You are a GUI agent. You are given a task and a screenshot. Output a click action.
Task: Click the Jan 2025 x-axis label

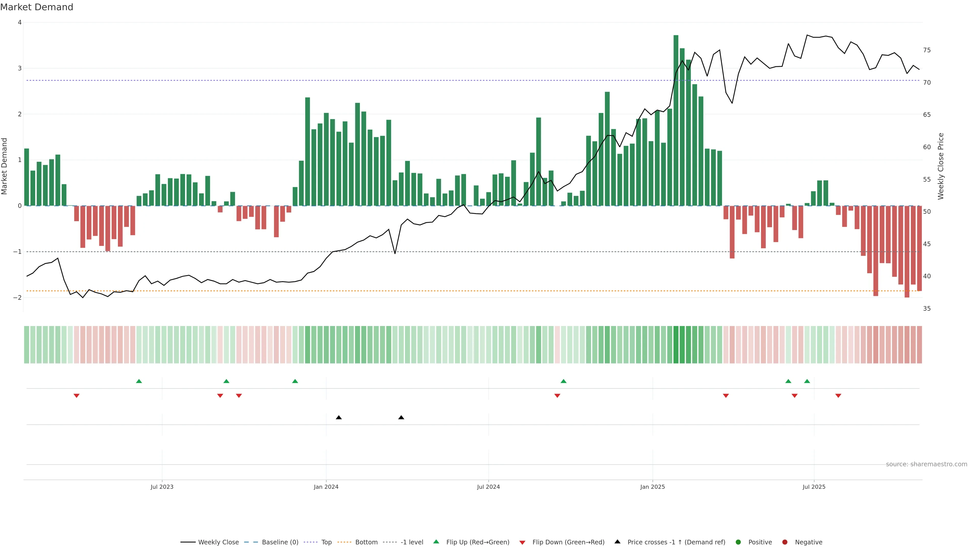click(653, 487)
